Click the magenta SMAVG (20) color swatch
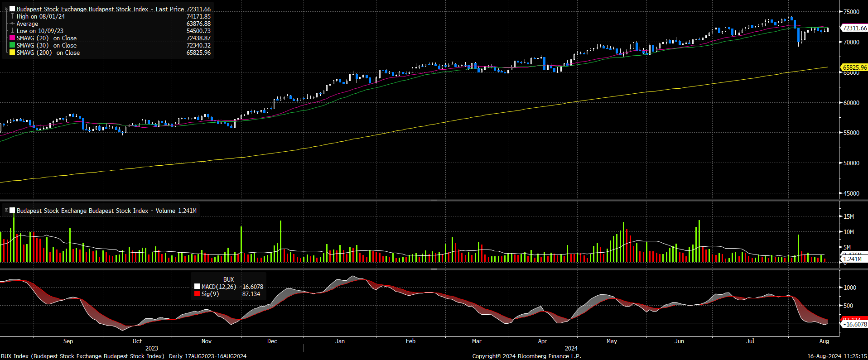The height and width of the screenshot is (360, 868). click(x=12, y=38)
